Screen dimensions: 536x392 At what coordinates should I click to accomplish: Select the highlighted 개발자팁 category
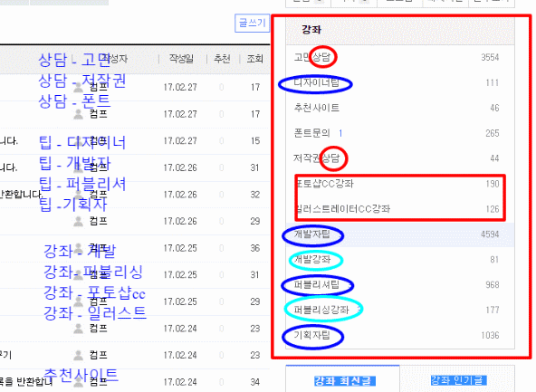(311, 234)
